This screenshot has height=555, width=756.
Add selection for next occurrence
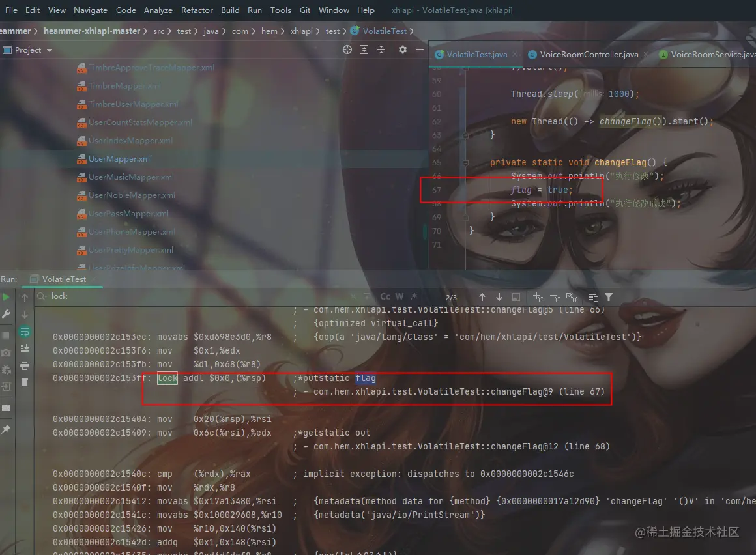(538, 297)
